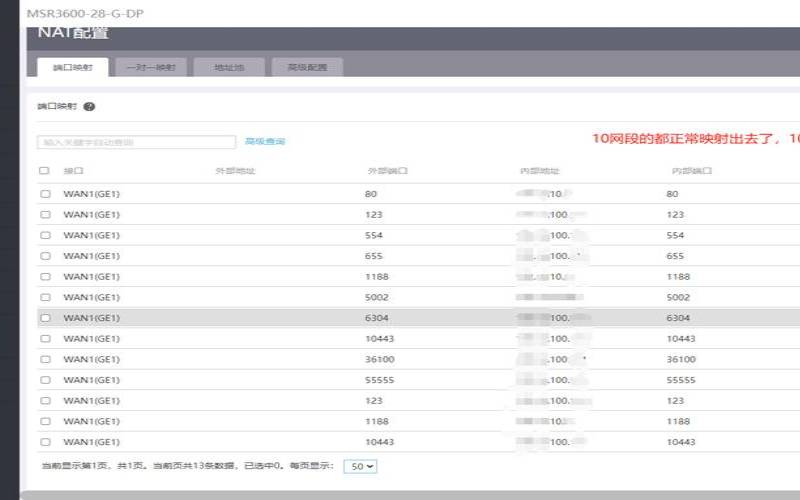800x500 pixels.
Task: Click the 高级查询 link
Action: [265, 142]
